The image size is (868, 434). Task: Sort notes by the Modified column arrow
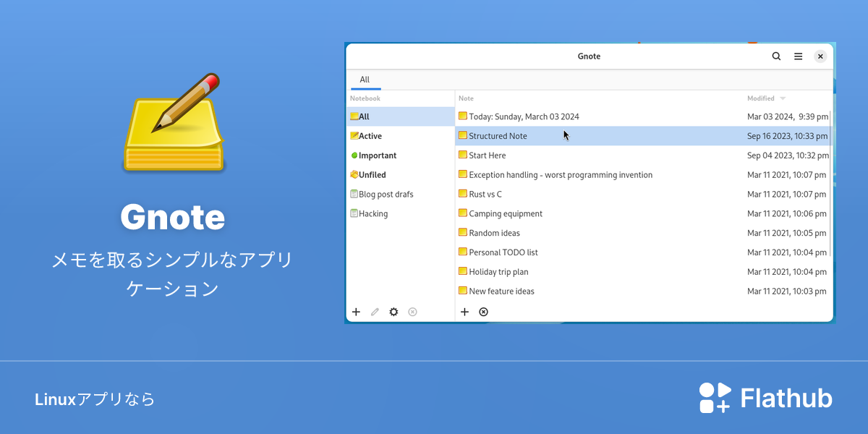[783, 98]
